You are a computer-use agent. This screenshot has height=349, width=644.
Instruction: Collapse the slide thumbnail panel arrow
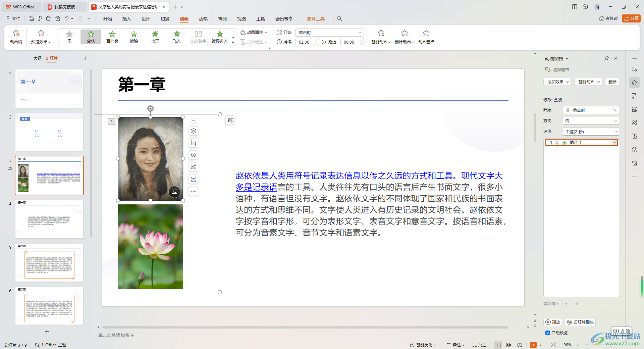click(x=86, y=58)
